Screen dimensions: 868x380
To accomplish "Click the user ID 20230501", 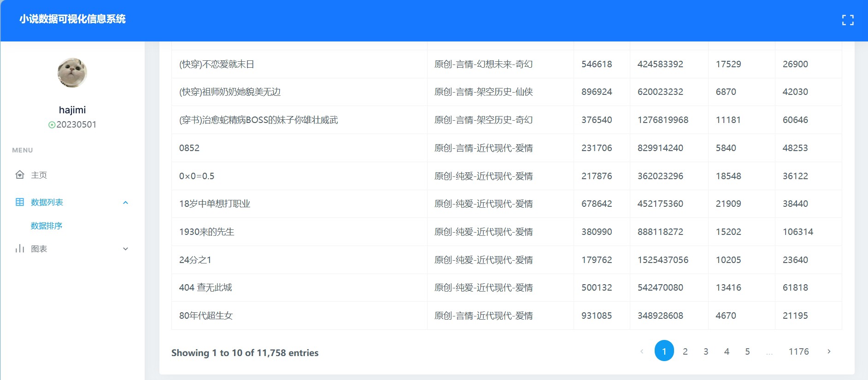I will point(76,124).
